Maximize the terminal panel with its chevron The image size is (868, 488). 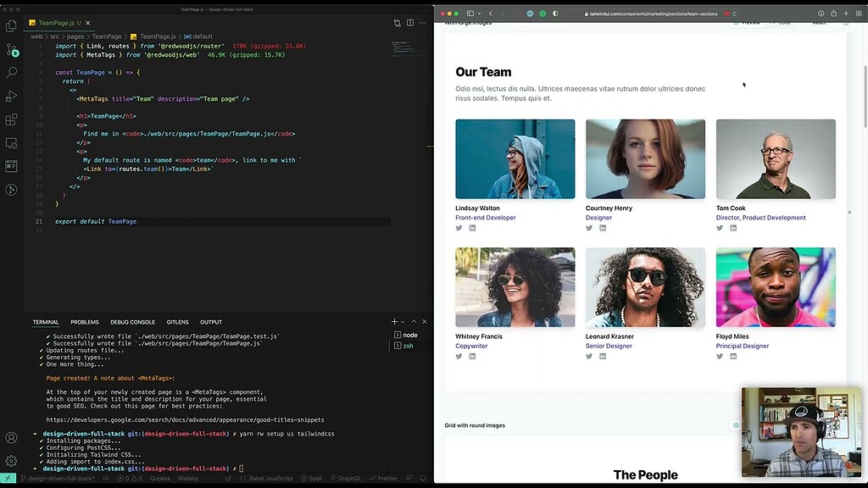(x=414, y=322)
